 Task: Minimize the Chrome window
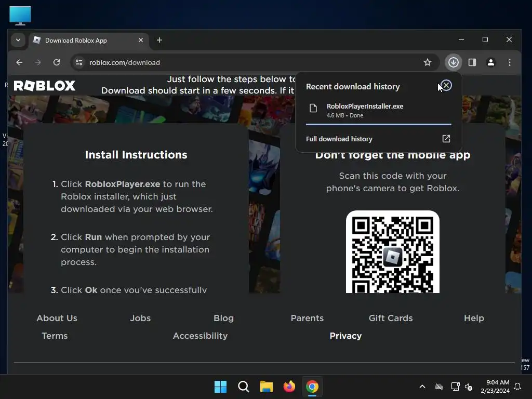tap(461, 39)
